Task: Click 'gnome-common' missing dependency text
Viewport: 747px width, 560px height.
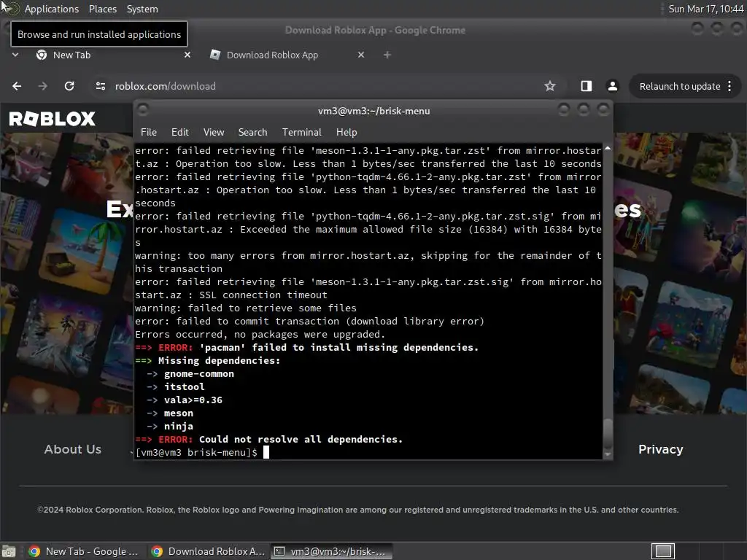Action: coord(199,374)
